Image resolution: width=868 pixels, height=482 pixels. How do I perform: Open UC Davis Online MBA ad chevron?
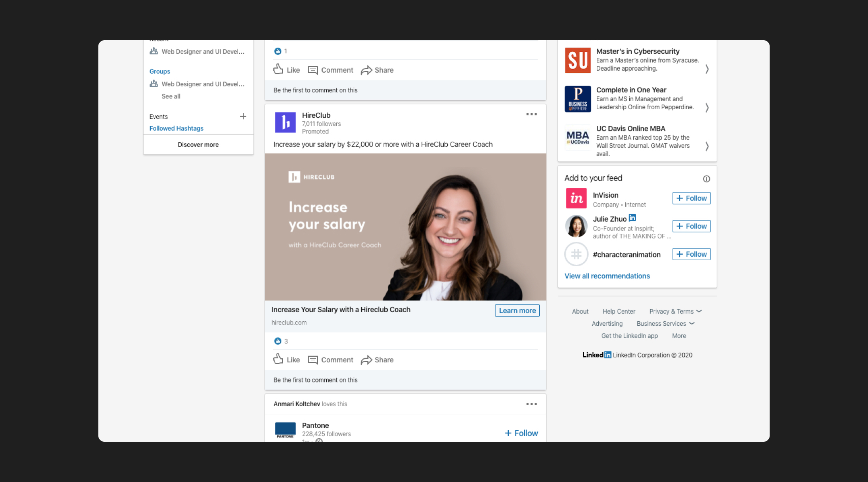pyautogui.click(x=707, y=146)
